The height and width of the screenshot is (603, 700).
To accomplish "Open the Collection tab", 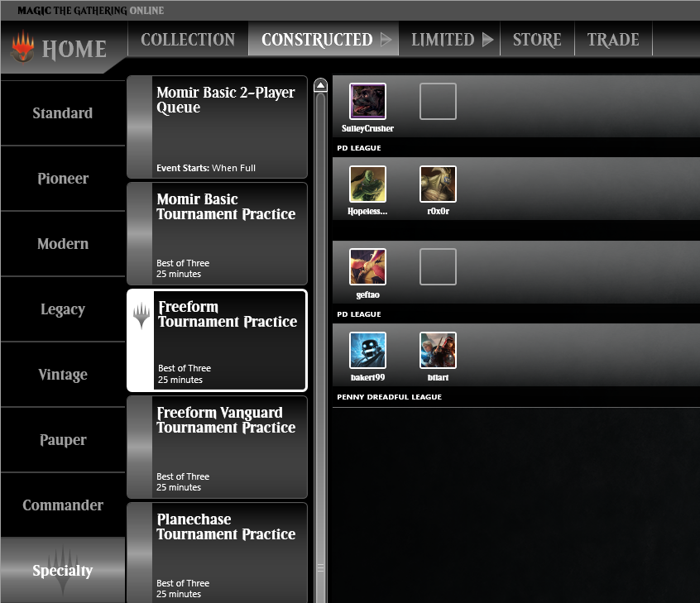I will click(x=188, y=39).
